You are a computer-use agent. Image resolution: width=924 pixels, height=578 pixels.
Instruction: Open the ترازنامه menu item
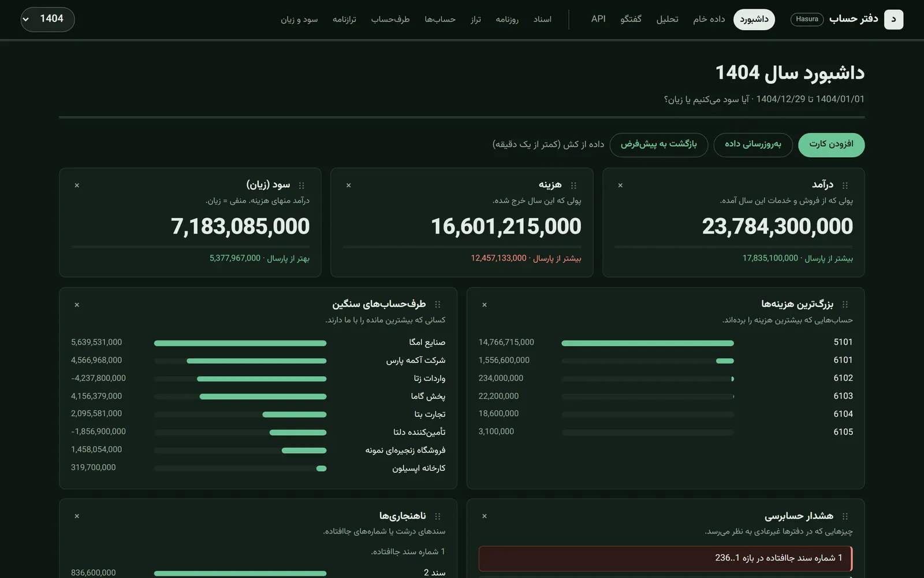pyautogui.click(x=344, y=19)
